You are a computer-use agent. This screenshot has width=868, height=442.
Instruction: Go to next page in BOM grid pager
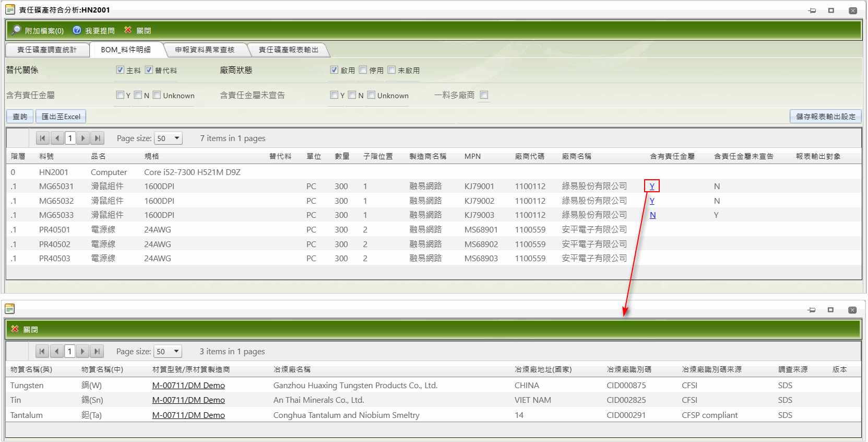pyautogui.click(x=83, y=138)
